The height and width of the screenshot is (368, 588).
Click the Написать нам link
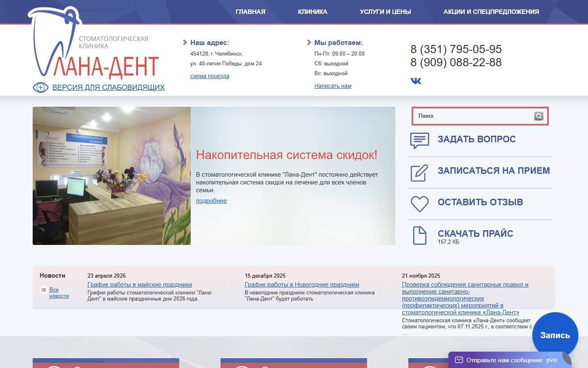tap(333, 86)
